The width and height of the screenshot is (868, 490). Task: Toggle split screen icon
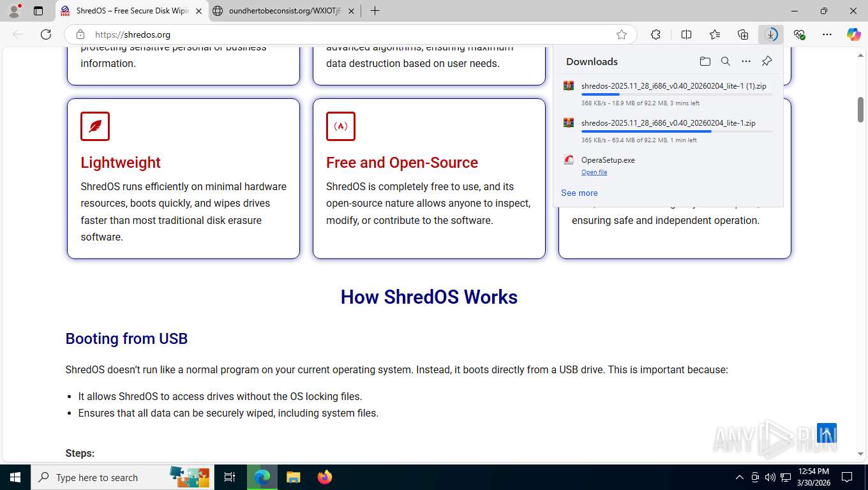(686, 34)
